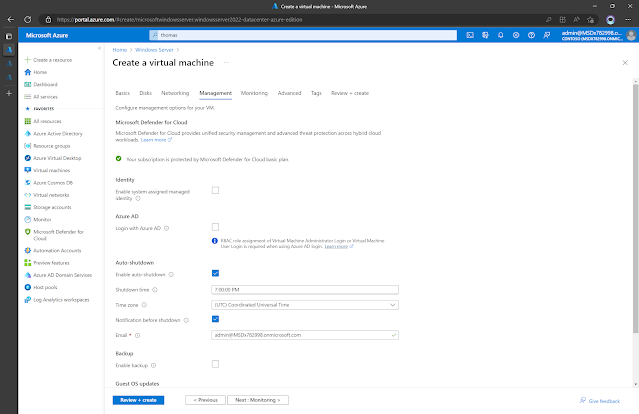
Task: Switch to the Monitoring tab
Action: (254, 93)
